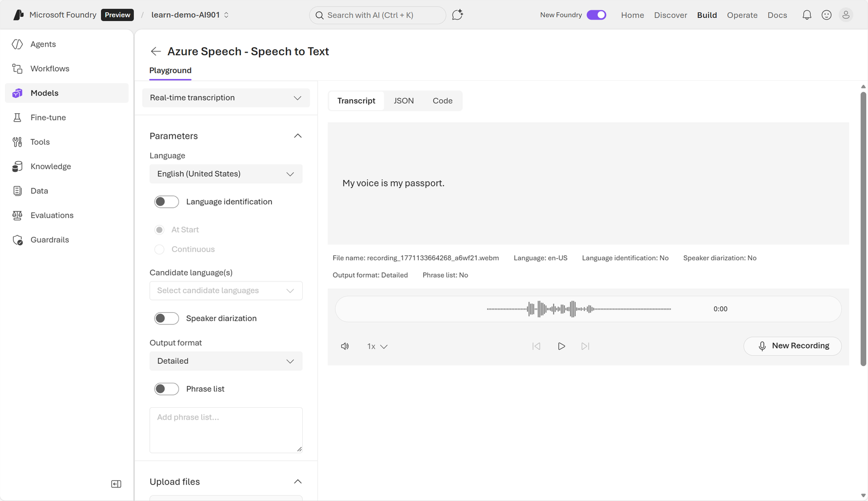The height and width of the screenshot is (501, 868).
Task: Click the Knowledge label in sidebar
Action: coord(51,166)
